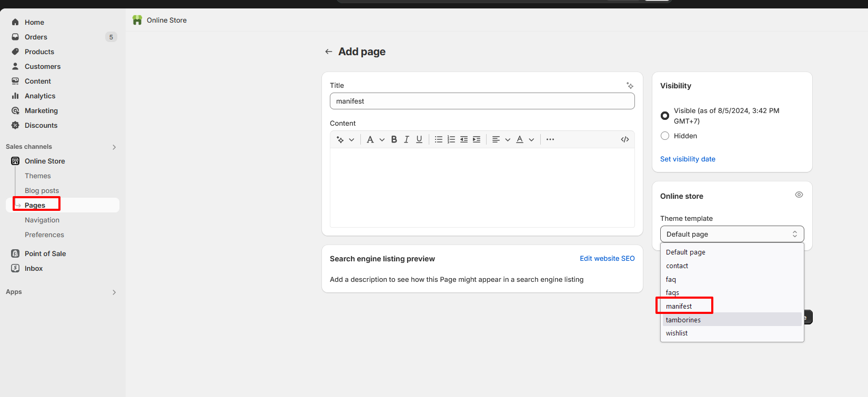This screenshot has width=868, height=397.
Task: Expand the Sales channels section
Action: [114, 147]
